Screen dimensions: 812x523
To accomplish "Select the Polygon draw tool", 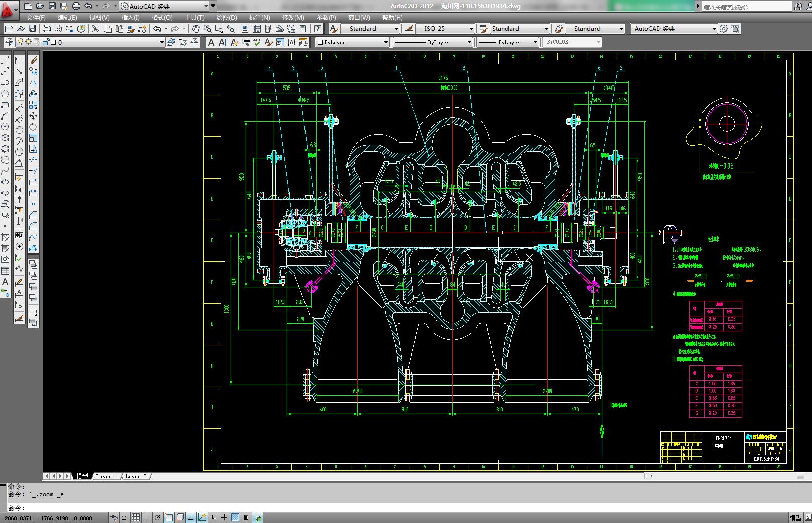I will tap(6, 94).
